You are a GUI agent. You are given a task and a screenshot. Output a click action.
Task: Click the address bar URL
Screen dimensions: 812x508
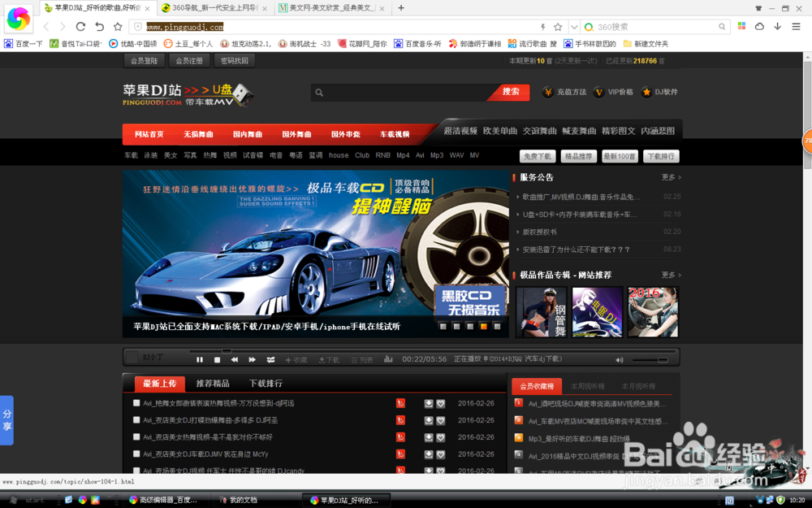tap(184, 27)
